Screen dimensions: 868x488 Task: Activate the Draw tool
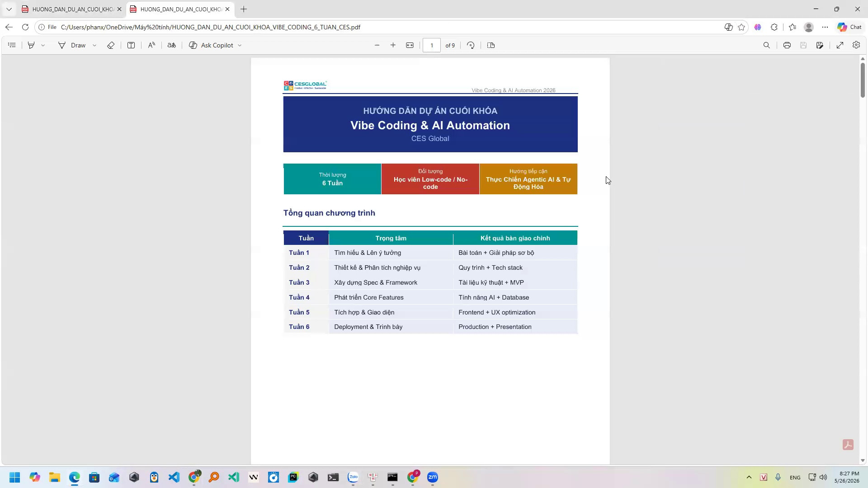click(72, 45)
